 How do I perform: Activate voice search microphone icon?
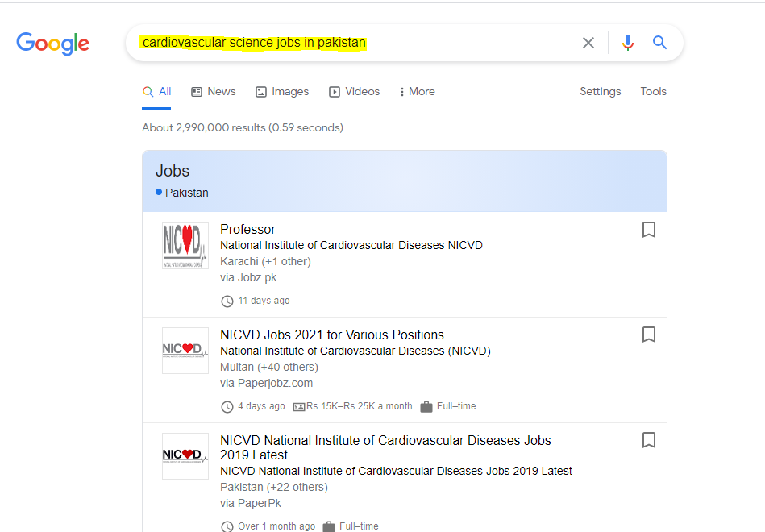pyautogui.click(x=628, y=43)
